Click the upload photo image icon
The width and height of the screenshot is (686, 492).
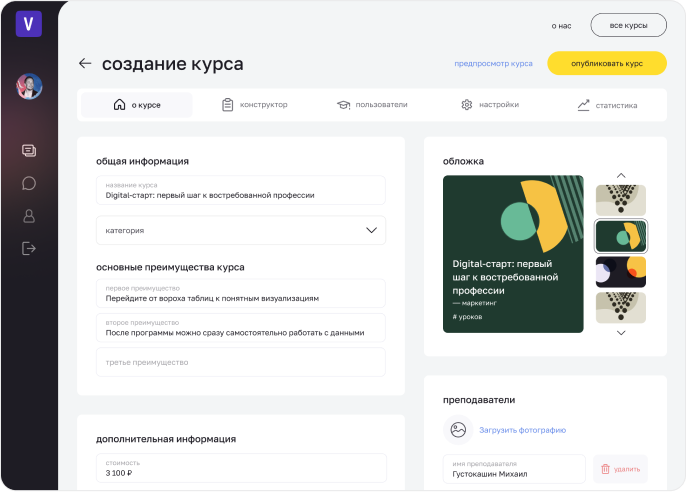point(458,430)
